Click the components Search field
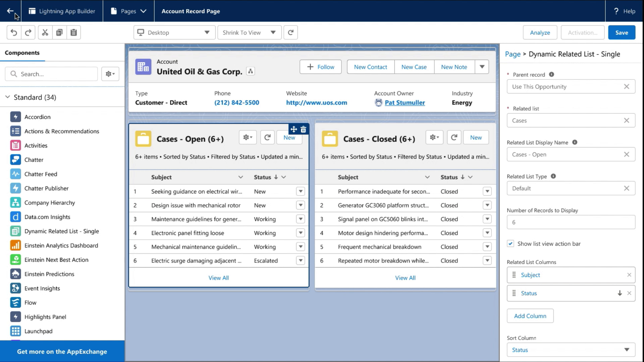This screenshot has height=362, width=644. point(51,74)
